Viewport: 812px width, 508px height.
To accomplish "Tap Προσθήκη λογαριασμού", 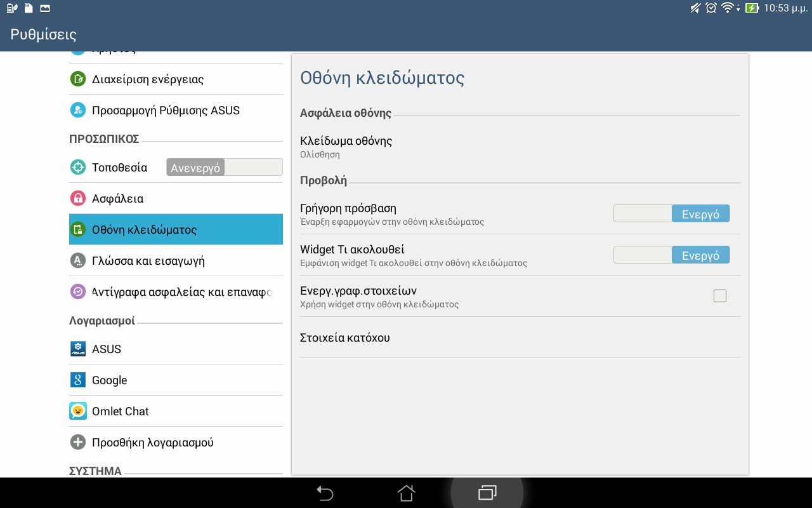I will click(176, 442).
